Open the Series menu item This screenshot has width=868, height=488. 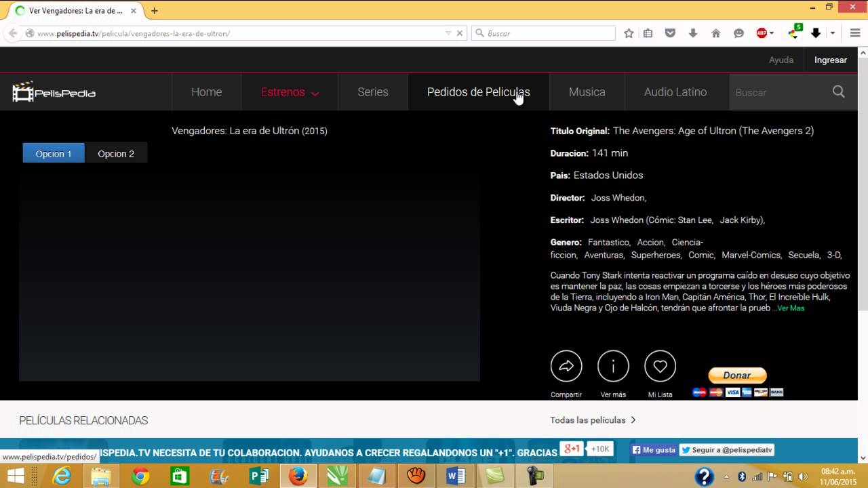pos(373,91)
